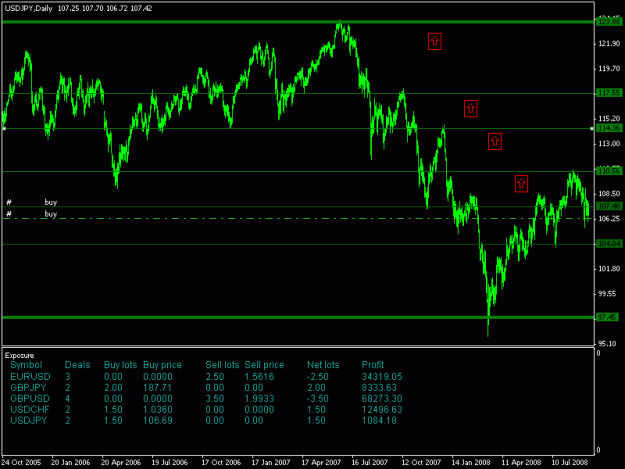This screenshot has width=625, height=469.
Task: Click the USDCHF profit value 12496.63
Action: (382, 410)
